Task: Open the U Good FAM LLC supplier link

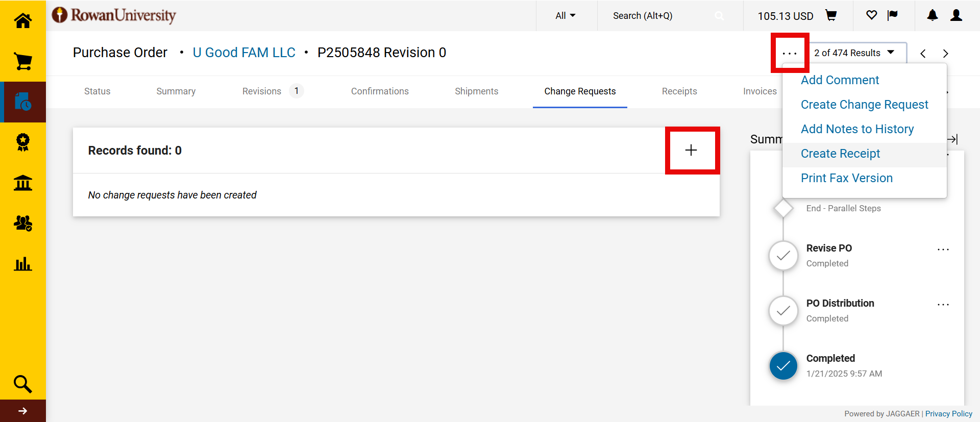Action: coord(244,53)
